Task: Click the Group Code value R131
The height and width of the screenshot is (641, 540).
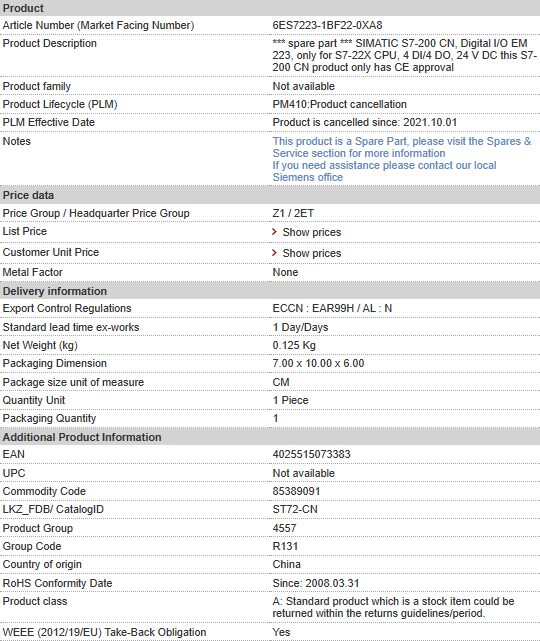Action: (285, 546)
